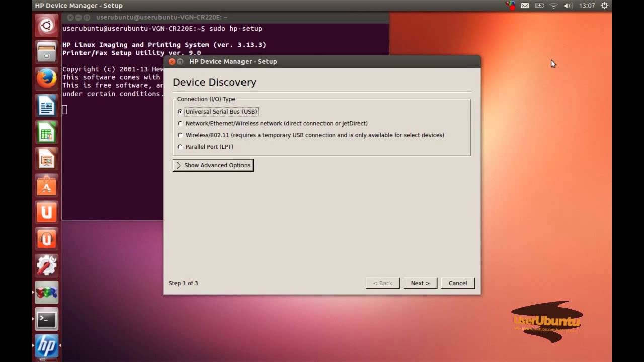
Task: Open the clock showing 13:07
Action: click(x=587, y=6)
